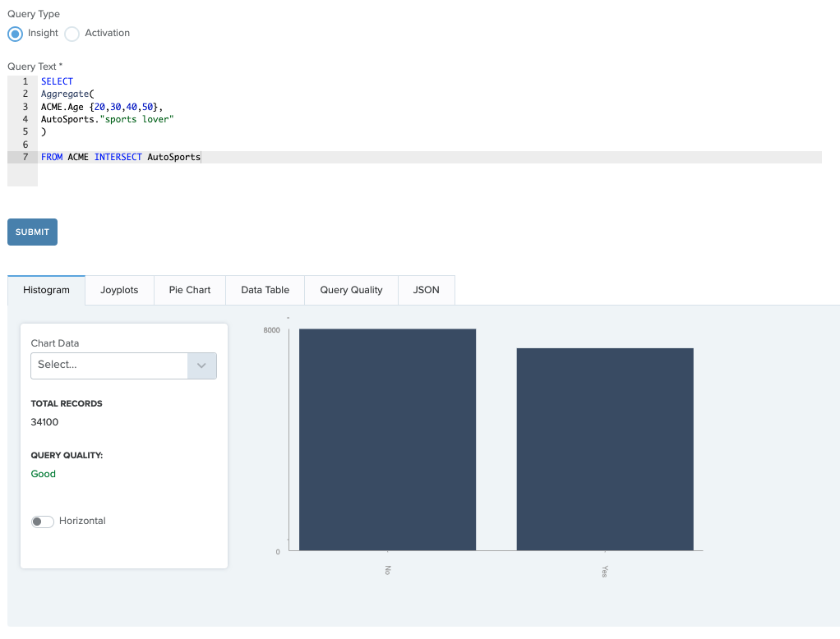Open the JSON tab
The width and height of the screenshot is (840, 639).
click(x=427, y=290)
